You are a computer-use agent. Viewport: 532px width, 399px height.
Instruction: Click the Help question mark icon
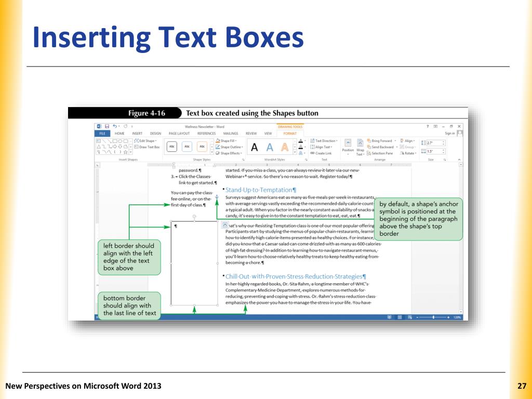pyautogui.click(x=428, y=126)
